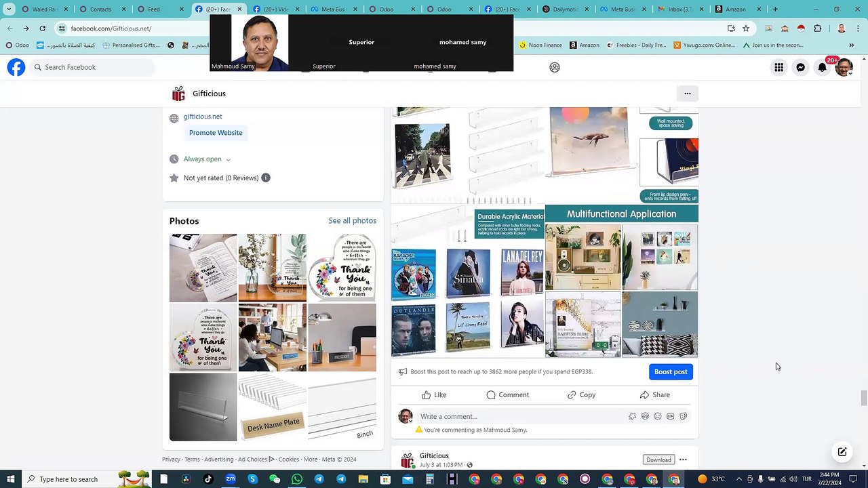
Task: Open the Chrome extensions puzzle icon
Action: click(817, 28)
